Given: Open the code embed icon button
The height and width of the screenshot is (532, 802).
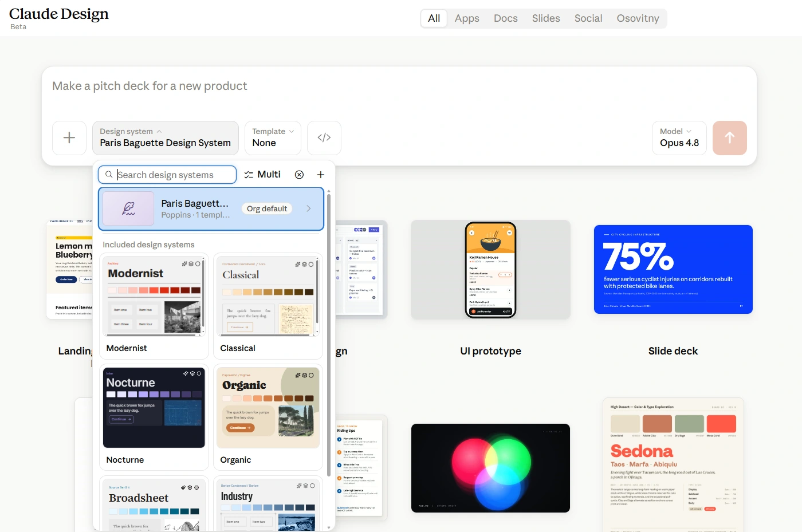Looking at the screenshot, I should 324,138.
